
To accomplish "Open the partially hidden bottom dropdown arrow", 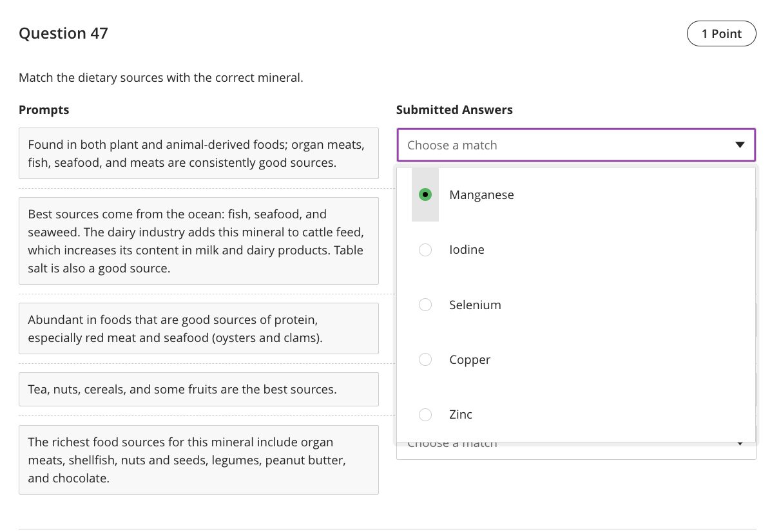I will [x=740, y=444].
